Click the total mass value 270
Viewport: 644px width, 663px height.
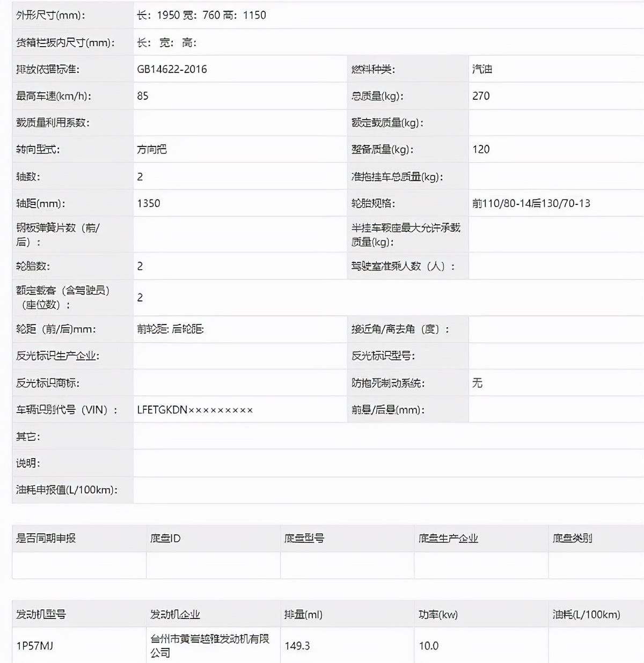[x=482, y=96]
